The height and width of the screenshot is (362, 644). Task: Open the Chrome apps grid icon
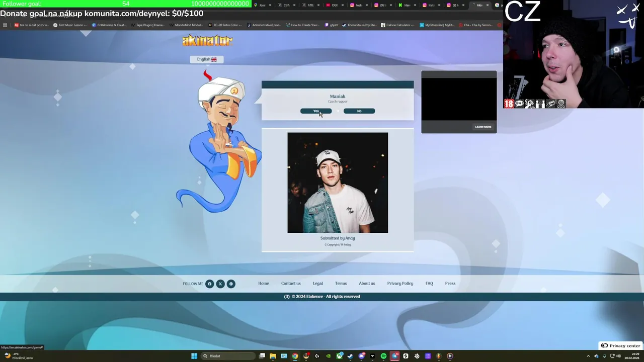5,25
